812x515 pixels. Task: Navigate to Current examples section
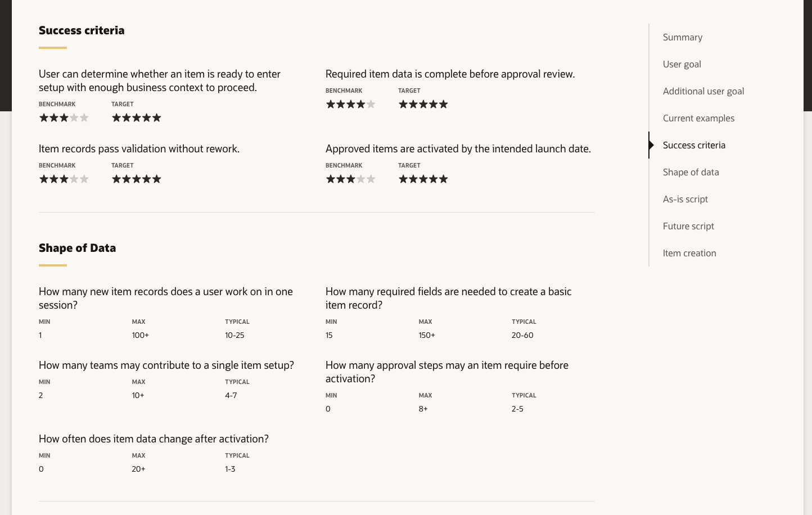tap(698, 118)
